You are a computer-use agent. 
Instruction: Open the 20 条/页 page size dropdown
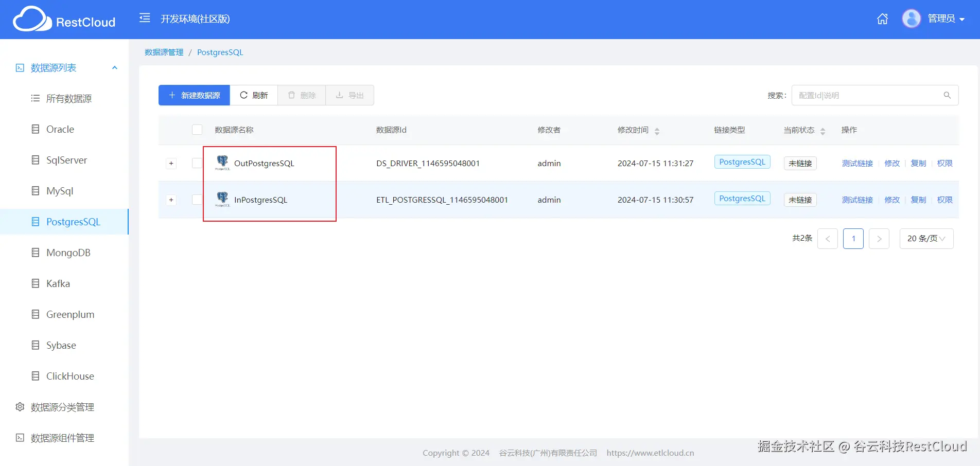point(926,239)
